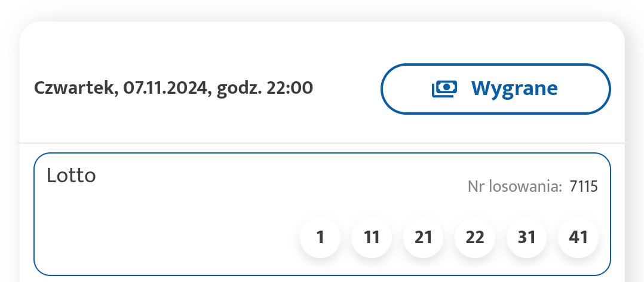Select the number 41 ball

pos(578,238)
